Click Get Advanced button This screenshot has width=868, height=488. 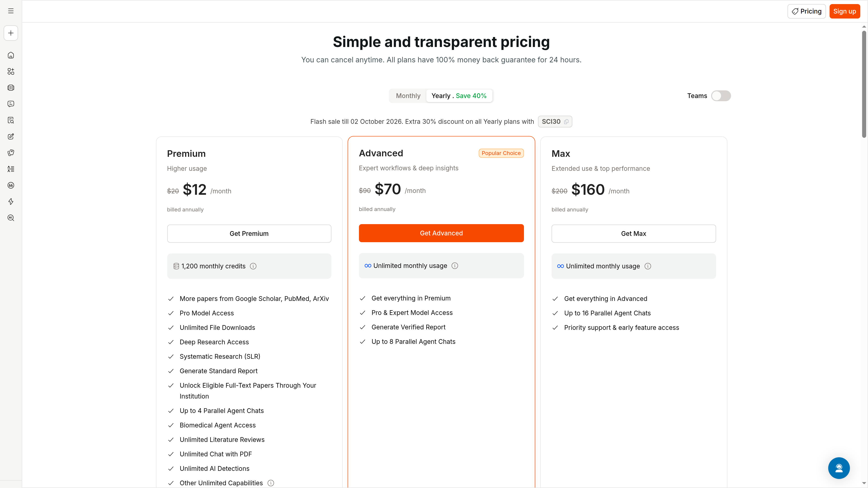[x=441, y=233]
